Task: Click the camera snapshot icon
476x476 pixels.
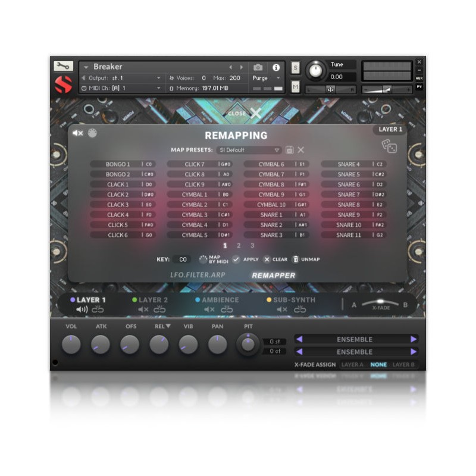Action: pyautogui.click(x=258, y=67)
